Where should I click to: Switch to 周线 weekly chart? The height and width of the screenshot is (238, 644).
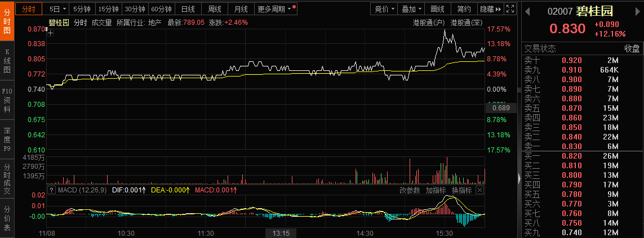215,9
